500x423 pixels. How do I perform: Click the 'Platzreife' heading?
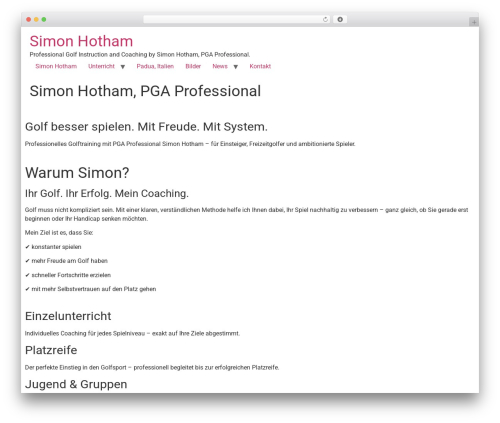(51, 350)
